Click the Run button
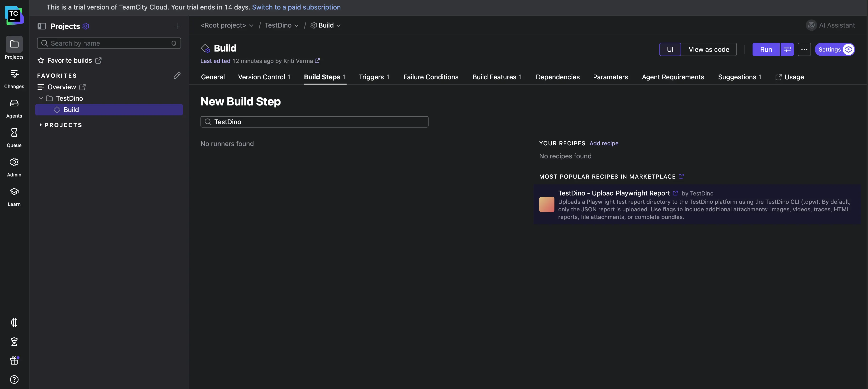The width and height of the screenshot is (868, 389). coord(766,49)
